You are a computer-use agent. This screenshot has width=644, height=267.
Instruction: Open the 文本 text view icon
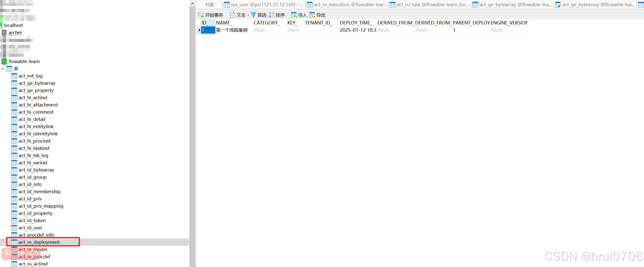point(233,15)
